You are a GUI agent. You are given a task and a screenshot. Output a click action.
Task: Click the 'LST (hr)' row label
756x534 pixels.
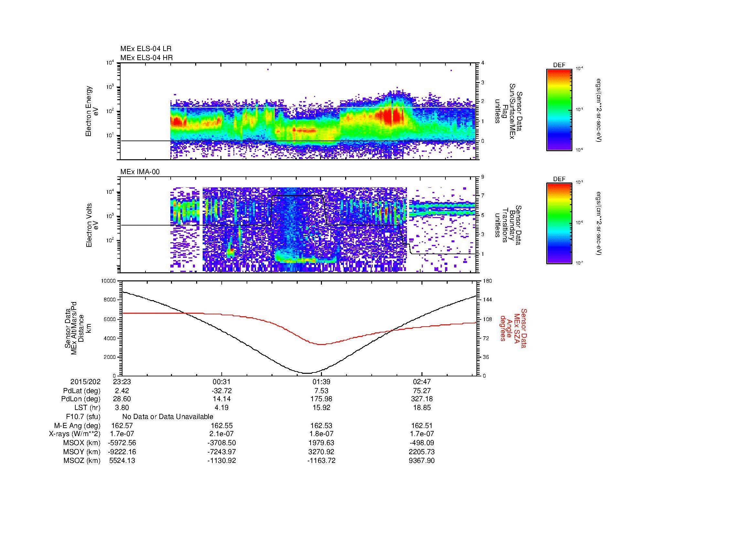(87, 408)
